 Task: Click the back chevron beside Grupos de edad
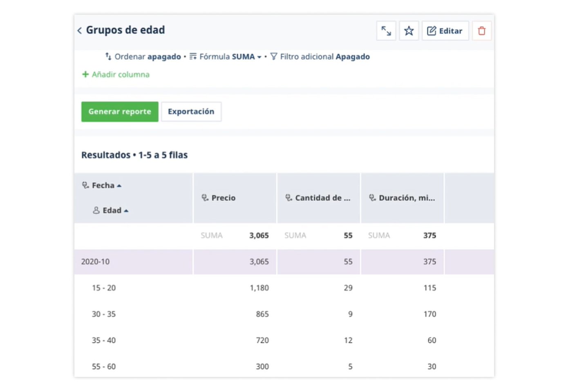(x=79, y=30)
